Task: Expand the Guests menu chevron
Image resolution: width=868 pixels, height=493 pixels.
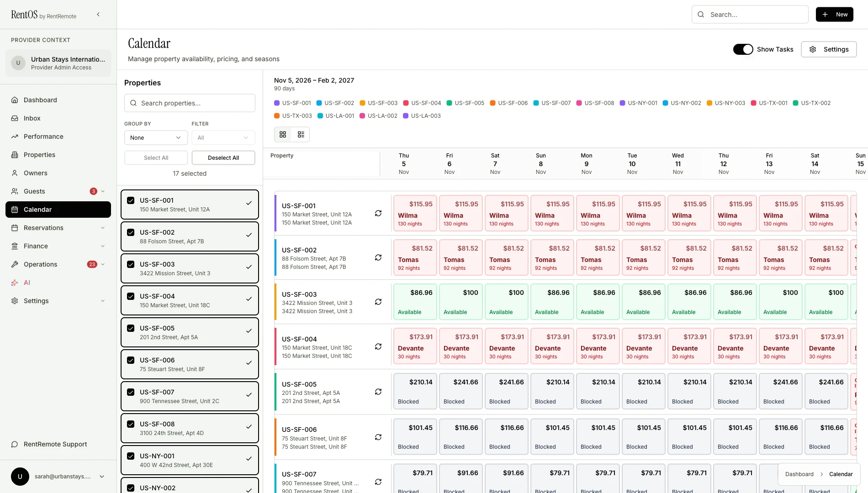Action: point(103,191)
